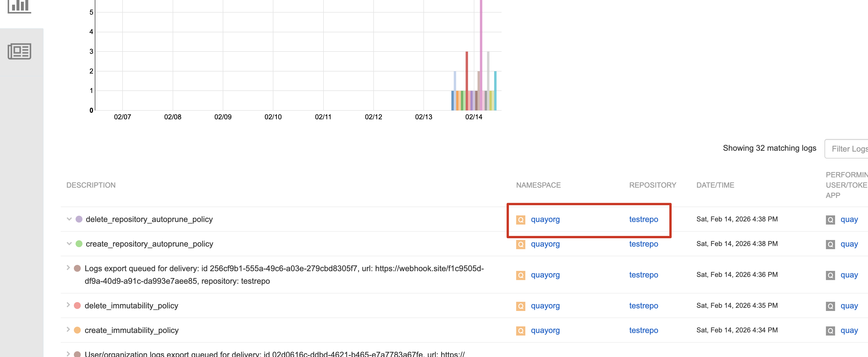Image resolution: width=868 pixels, height=357 pixels.
Task: Click orange Q avatar in create_immutability_policy row
Action: 520,330
